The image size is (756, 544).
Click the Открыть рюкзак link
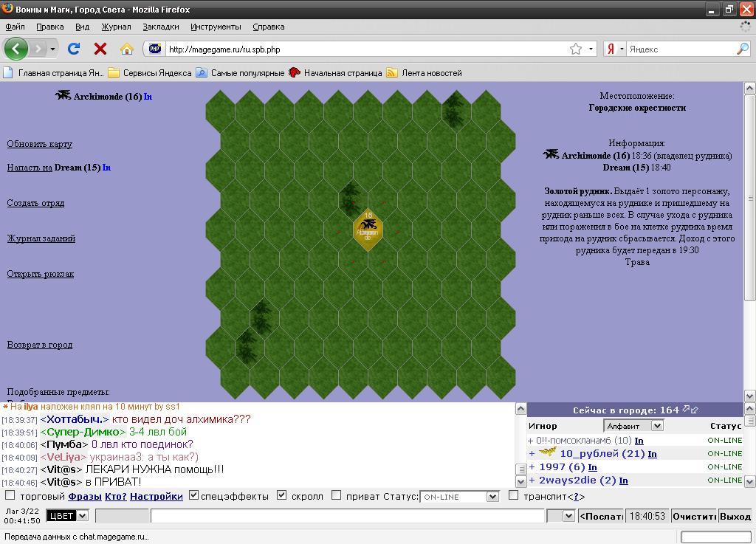pyautogui.click(x=41, y=274)
